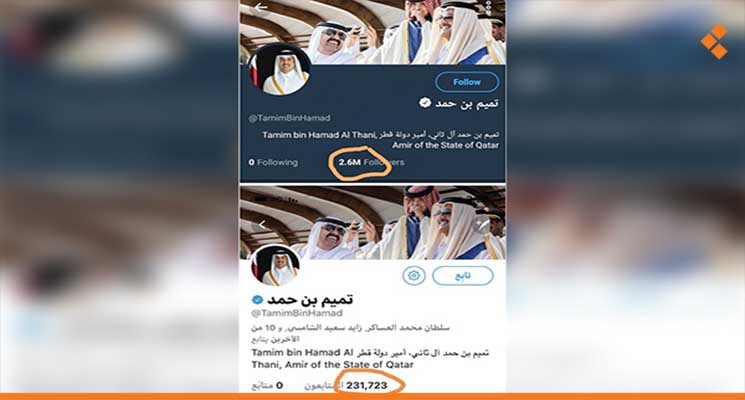The height and width of the screenshot is (400, 745).
Task: Open avatar photo on dark profile
Action: [282, 70]
